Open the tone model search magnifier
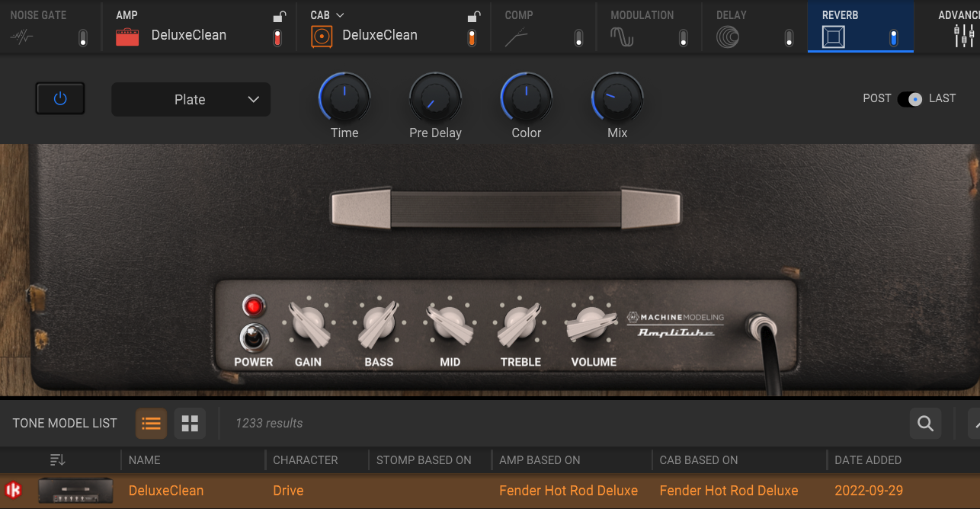Screen dimensions: 980x509 point(925,424)
